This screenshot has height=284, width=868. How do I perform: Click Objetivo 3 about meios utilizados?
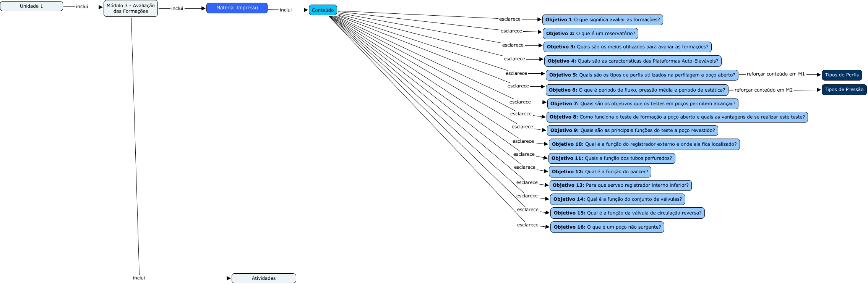tap(627, 47)
